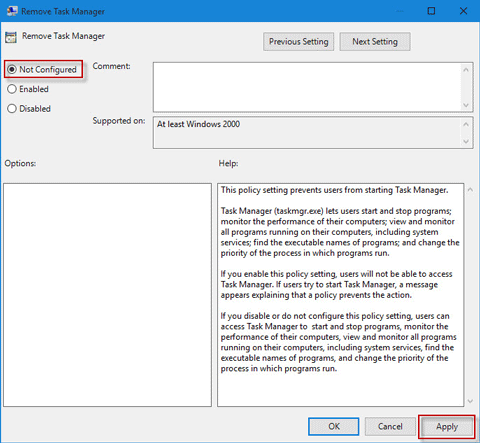The height and width of the screenshot is (443, 480).
Task: Apply the policy setting changes
Action: pos(447,426)
